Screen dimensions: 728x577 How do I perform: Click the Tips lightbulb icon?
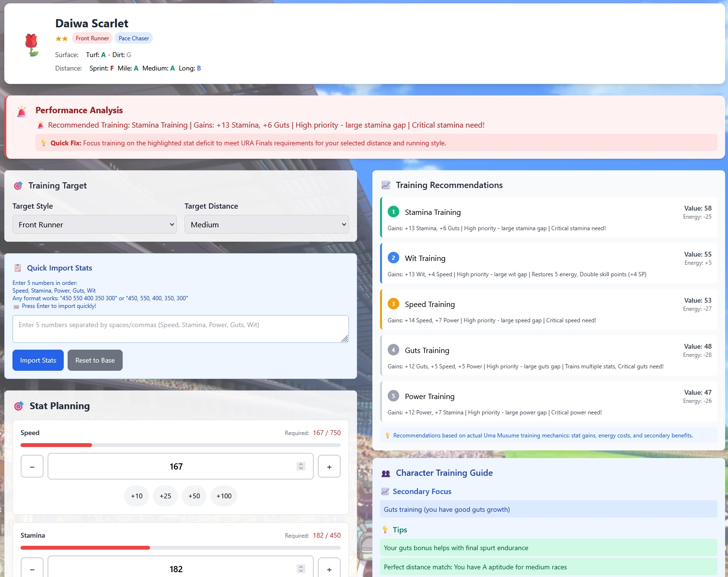(x=385, y=530)
